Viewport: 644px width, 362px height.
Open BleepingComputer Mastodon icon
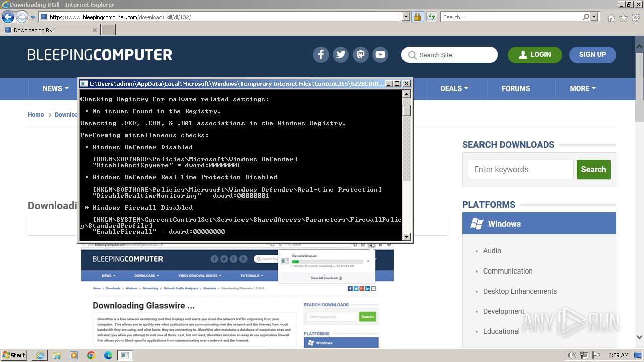tap(360, 55)
